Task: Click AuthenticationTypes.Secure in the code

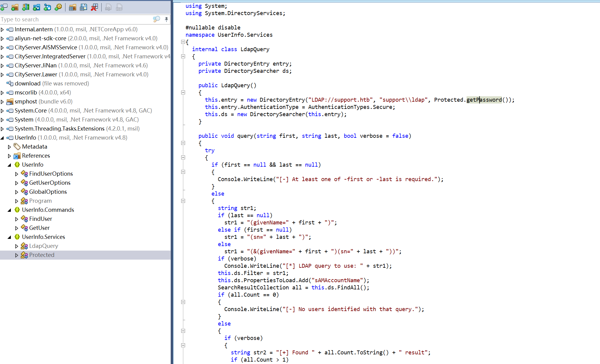Action: pyautogui.click(x=350, y=107)
